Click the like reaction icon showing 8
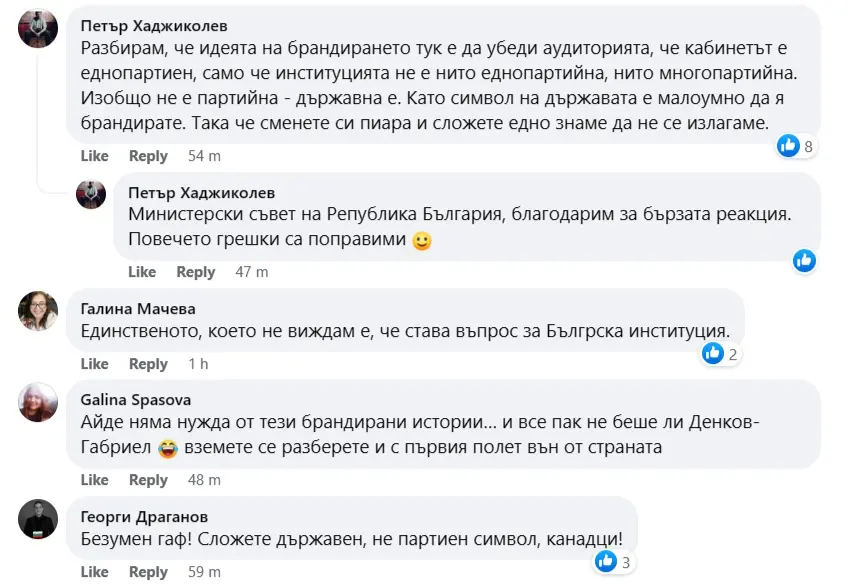Screen dimensions: 851x584 click(x=788, y=146)
